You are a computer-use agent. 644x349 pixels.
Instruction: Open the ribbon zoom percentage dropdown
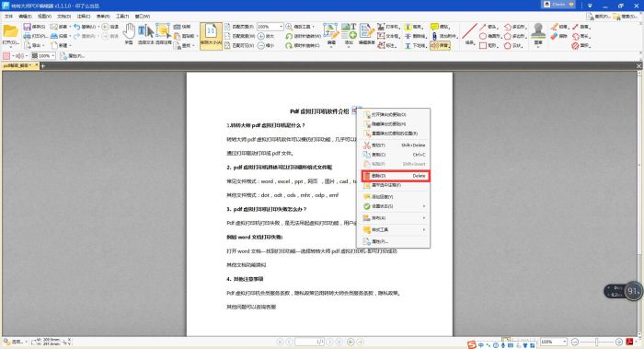(x=281, y=27)
